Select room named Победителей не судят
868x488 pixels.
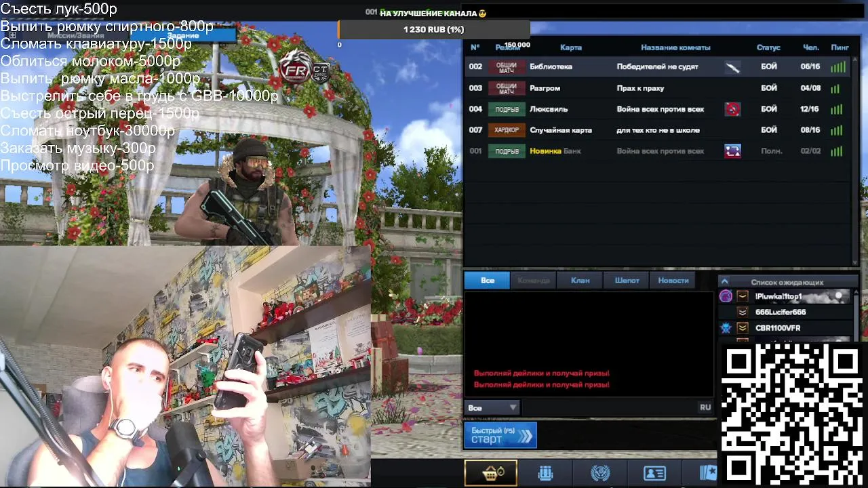[x=657, y=67]
